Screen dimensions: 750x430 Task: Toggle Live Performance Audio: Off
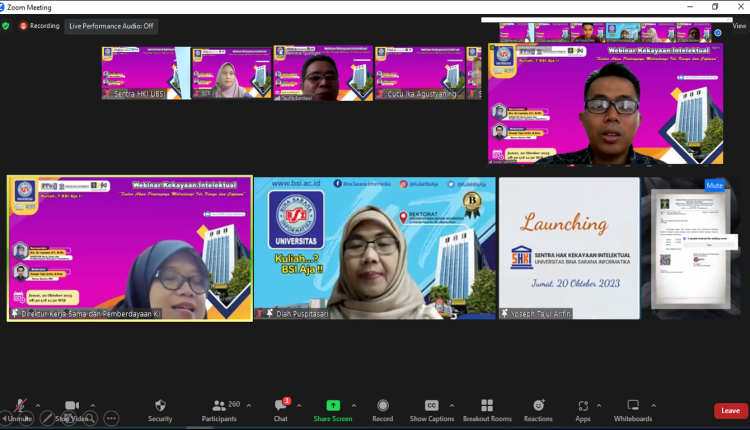[x=111, y=26]
